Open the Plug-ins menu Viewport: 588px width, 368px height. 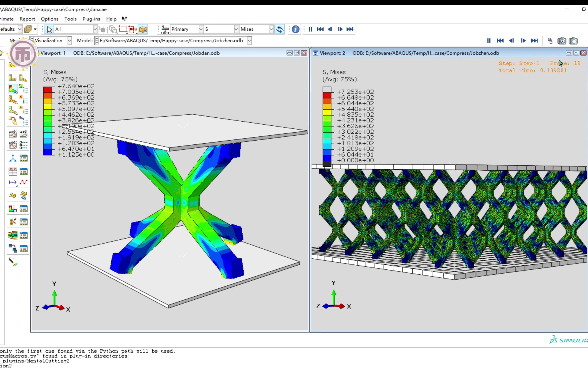coord(91,19)
